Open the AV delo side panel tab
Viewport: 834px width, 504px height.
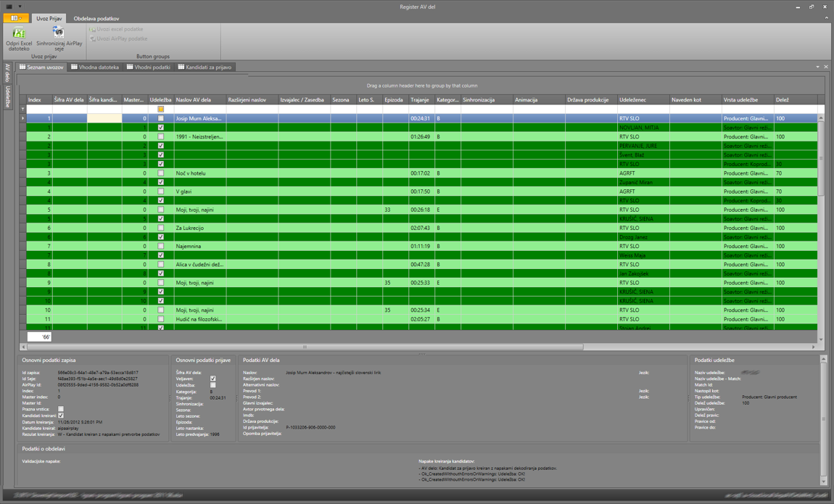coord(7,73)
